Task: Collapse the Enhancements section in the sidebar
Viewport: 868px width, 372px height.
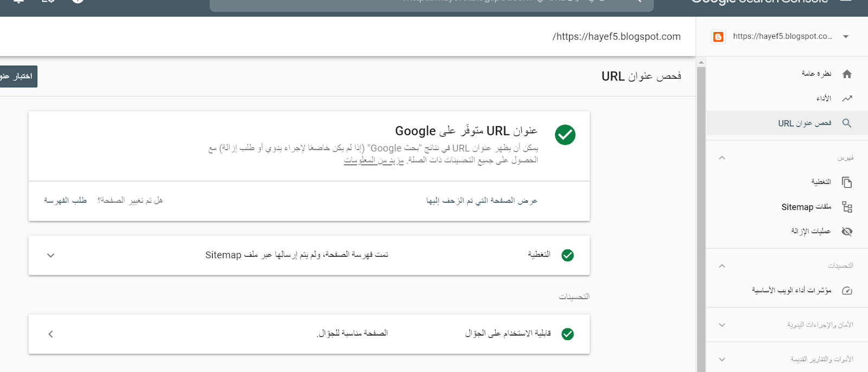Action: tap(722, 266)
